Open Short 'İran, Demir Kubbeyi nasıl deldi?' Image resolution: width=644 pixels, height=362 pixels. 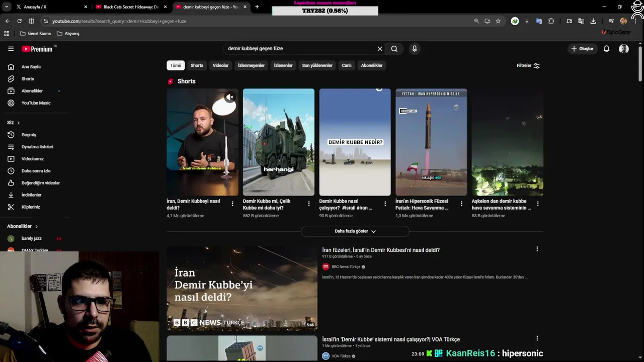(x=202, y=142)
